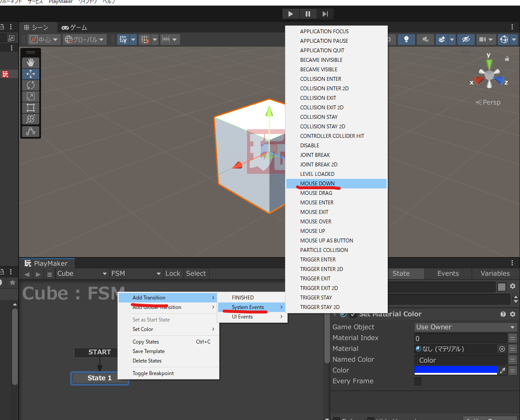The width and height of the screenshot is (520, 420).
Task: Toggle scene audio mute icon
Action: click(x=425, y=39)
